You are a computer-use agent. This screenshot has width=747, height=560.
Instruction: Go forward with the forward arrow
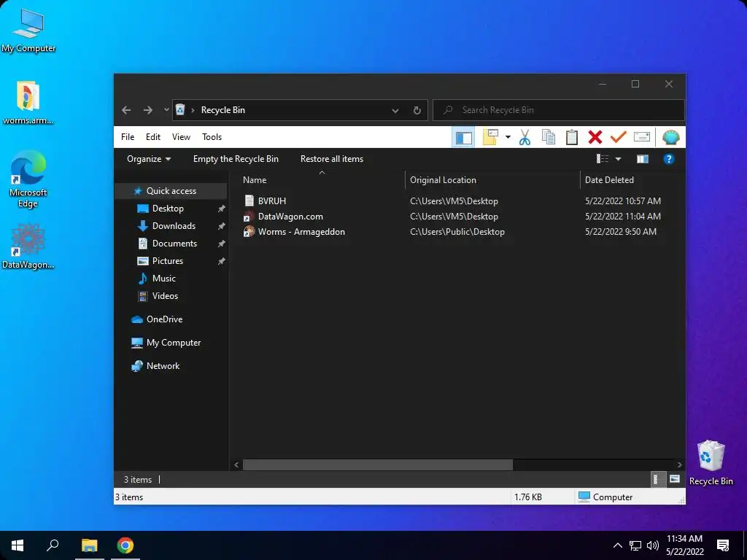pyautogui.click(x=148, y=110)
